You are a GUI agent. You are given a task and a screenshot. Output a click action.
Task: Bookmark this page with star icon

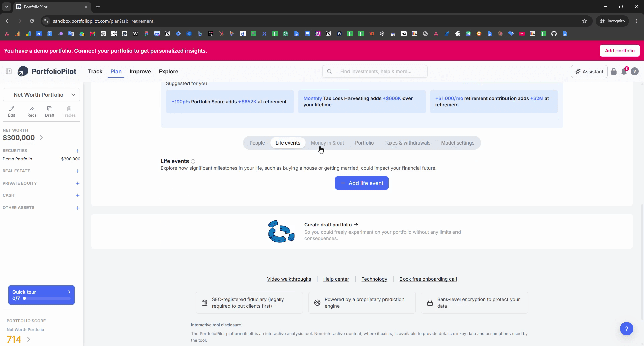coord(585,21)
